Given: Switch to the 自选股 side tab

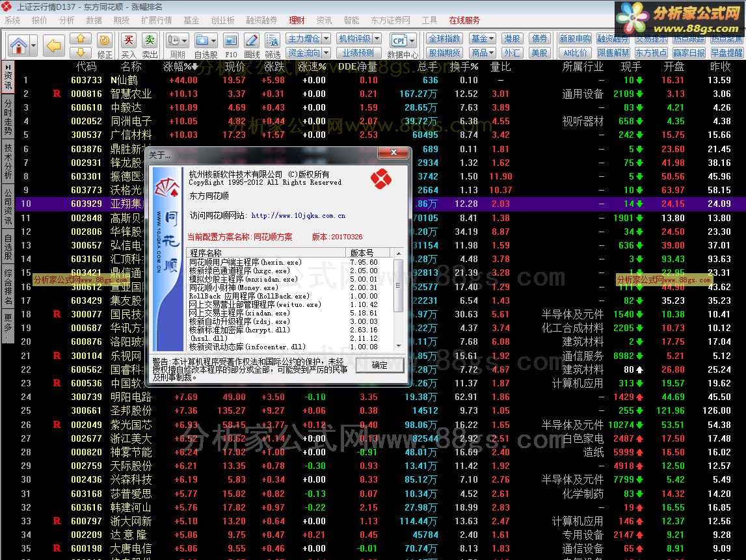Looking at the screenshot, I should point(8,247).
